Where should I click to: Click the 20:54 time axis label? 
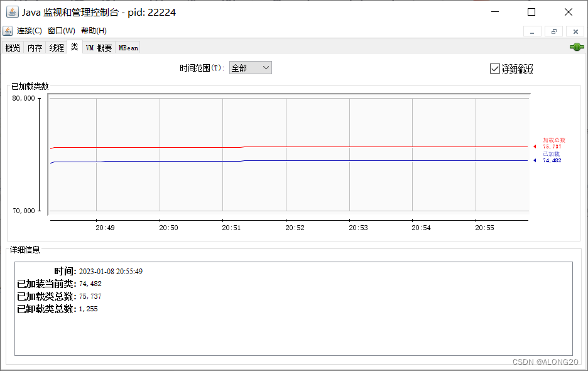421,228
